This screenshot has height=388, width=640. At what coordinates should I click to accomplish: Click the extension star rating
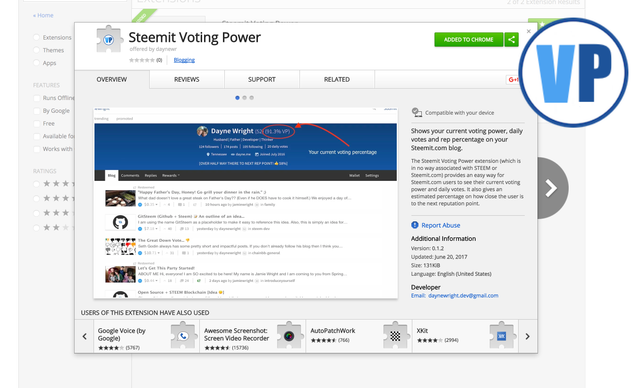[142, 60]
